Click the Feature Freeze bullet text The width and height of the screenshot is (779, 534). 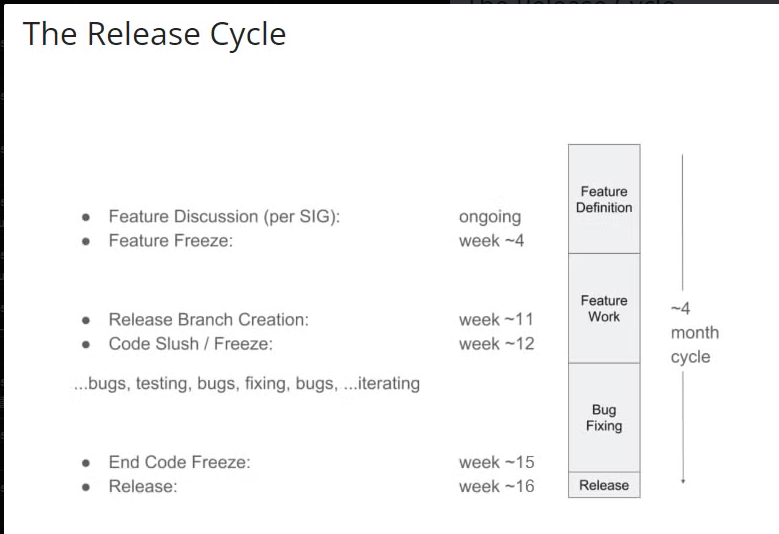(x=171, y=241)
